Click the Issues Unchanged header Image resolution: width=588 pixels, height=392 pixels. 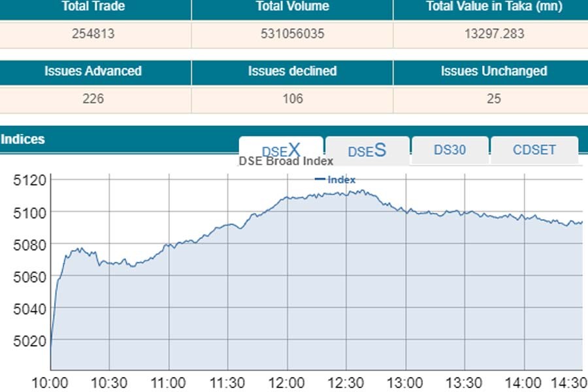494,71
